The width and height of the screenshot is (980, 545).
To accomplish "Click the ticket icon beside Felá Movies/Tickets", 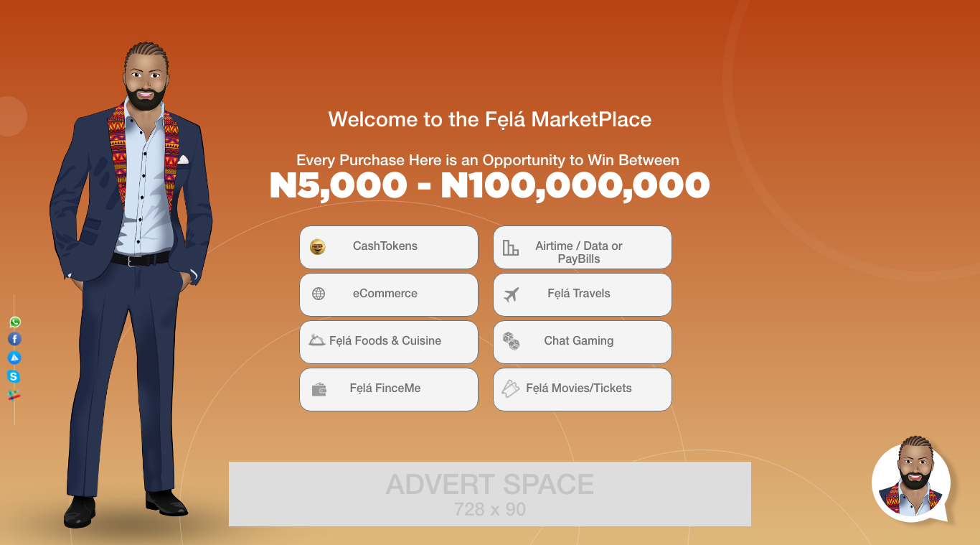I will [x=510, y=388].
